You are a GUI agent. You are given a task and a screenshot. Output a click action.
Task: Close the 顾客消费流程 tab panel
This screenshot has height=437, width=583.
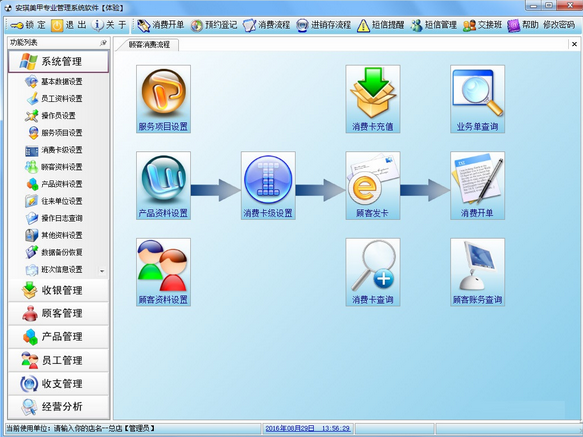click(x=574, y=44)
